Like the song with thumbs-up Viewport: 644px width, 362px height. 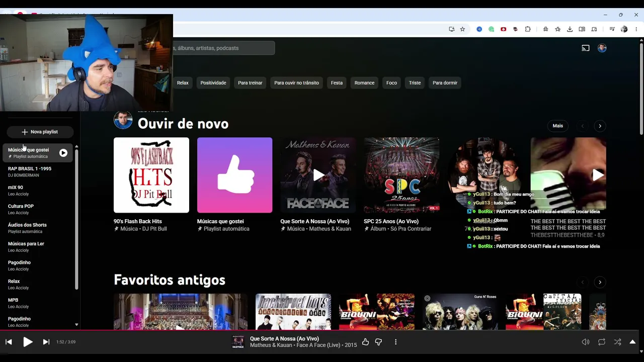tap(365, 342)
